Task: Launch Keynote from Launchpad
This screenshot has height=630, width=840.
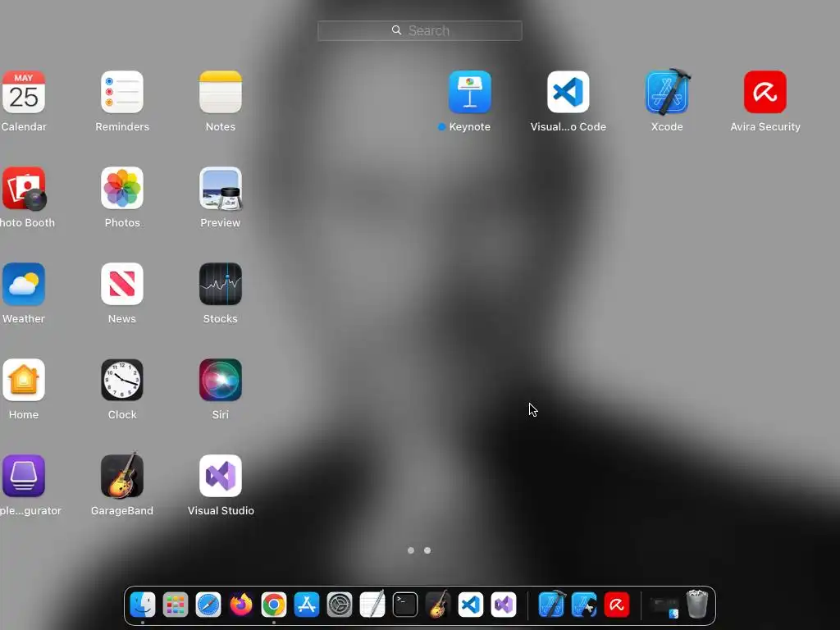Action: pyautogui.click(x=470, y=92)
